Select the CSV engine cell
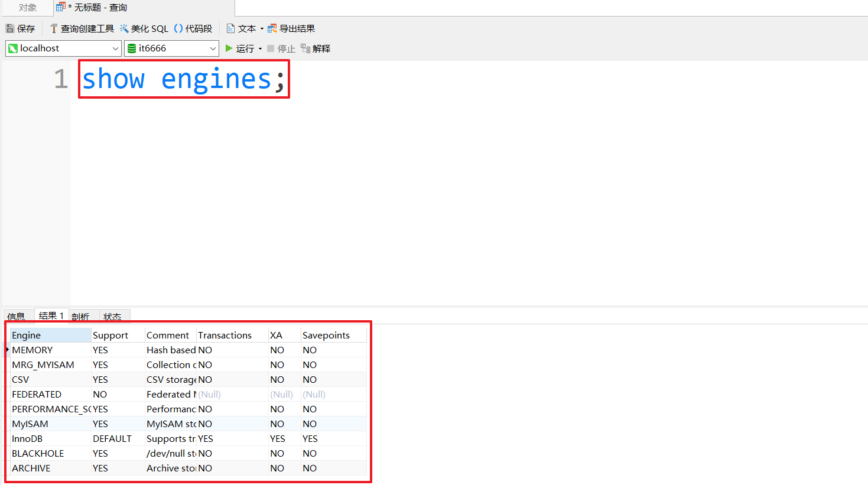This screenshot has width=868, height=485. 51,379
